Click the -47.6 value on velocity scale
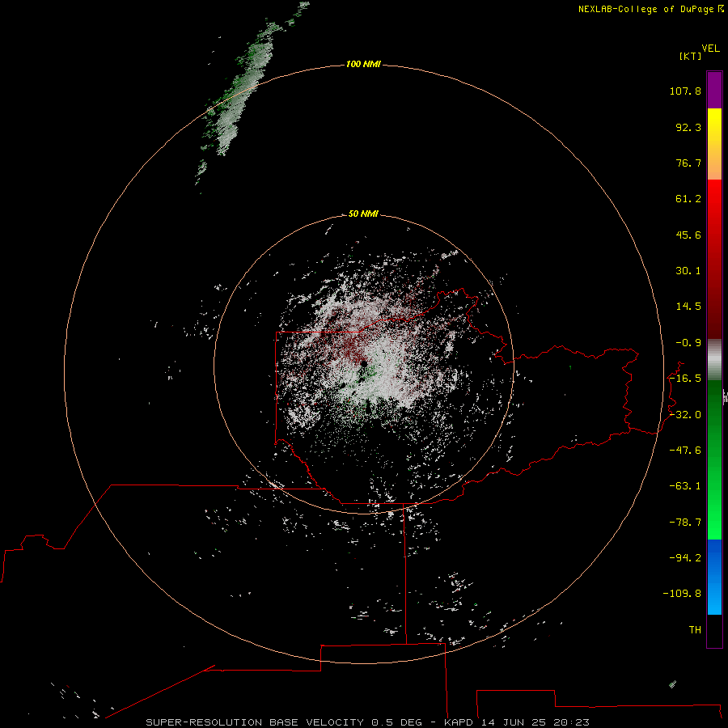This screenshot has width=728, height=728. click(685, 451)
